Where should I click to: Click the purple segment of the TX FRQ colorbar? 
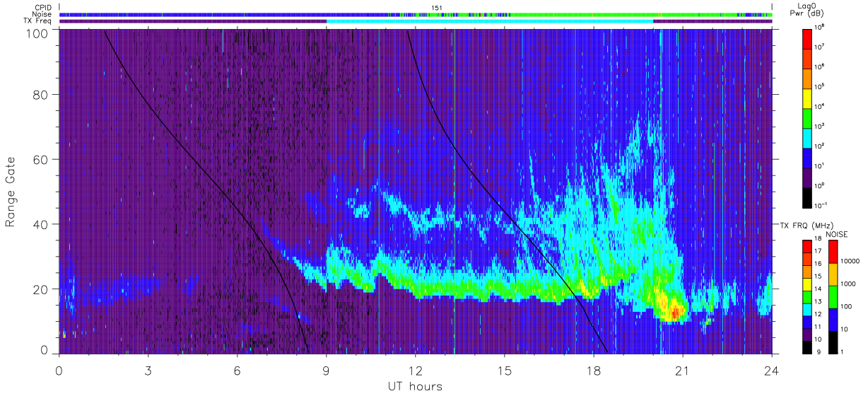point(807,334)
